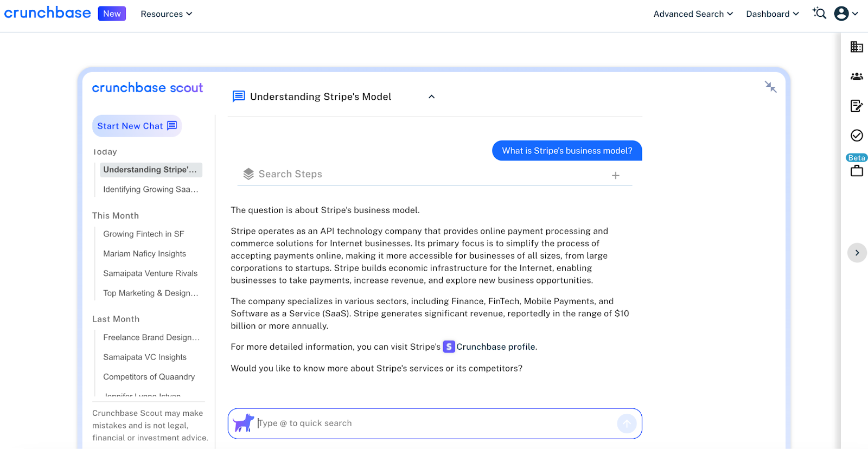The height and width of the screenshot is (449, 868).
Task: Expand Search Steps with the plus icon
Action: pos(616,175)
